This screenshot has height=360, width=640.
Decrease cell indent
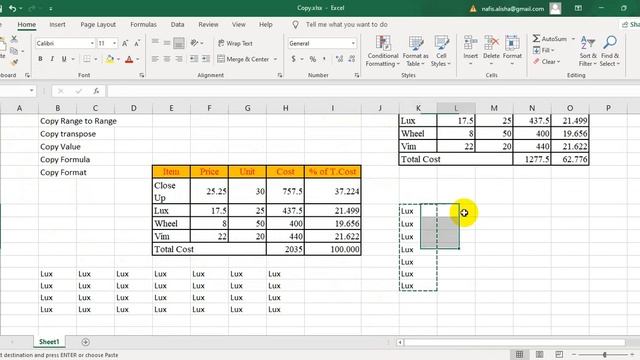(194, 59)
